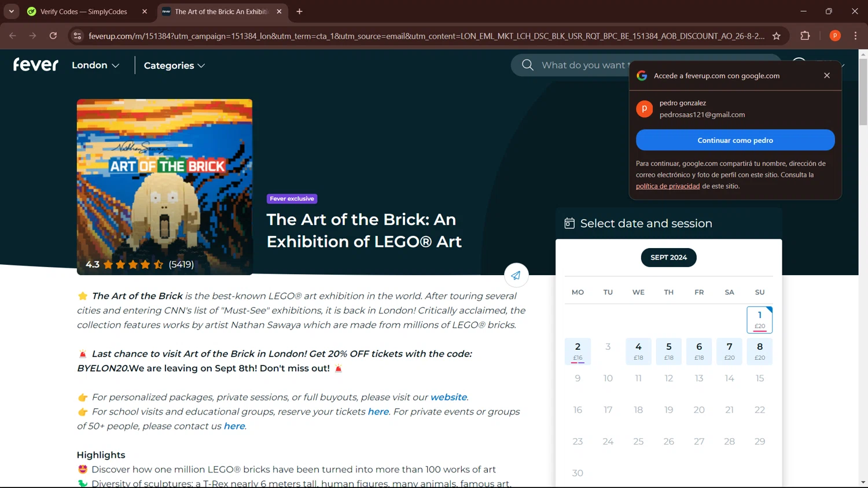Click the paper-plane share icon
868x488 pixels.
[516, 275]
